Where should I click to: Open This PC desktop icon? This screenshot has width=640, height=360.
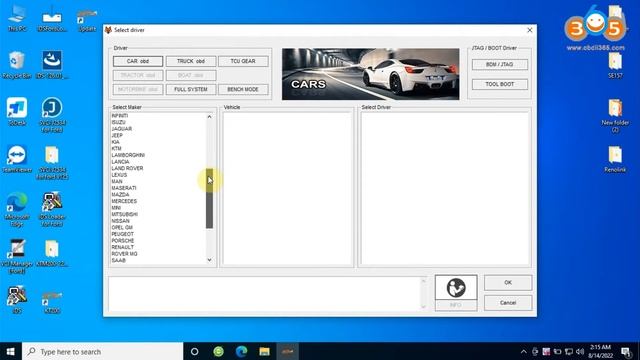[17, 18]
